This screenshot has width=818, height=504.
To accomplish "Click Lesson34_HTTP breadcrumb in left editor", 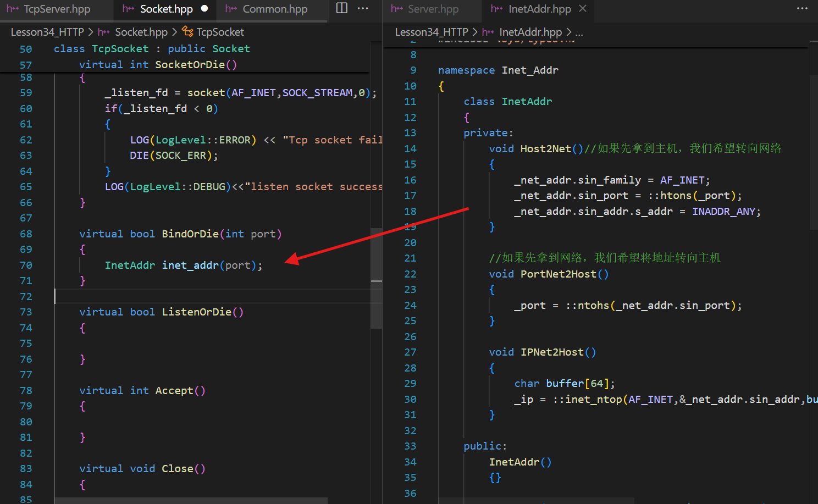I will (x=47, y=32).
